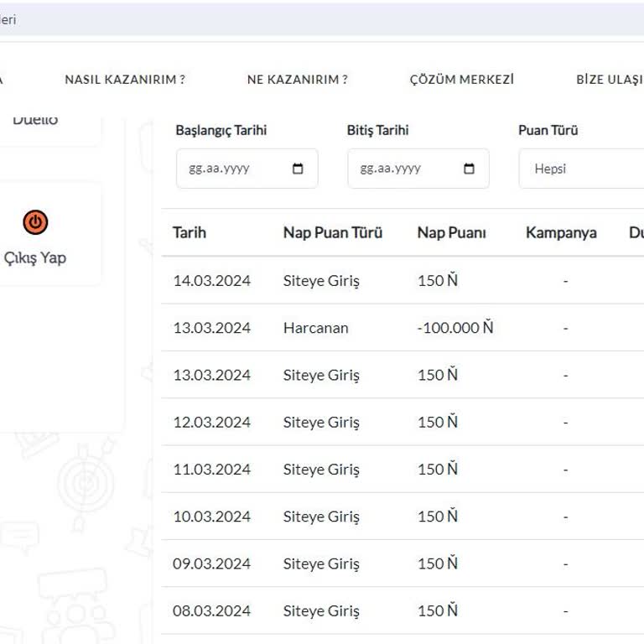The image size is (644, 644).
Task: Click the Nap Puan Türü column header
Action: 332,232
